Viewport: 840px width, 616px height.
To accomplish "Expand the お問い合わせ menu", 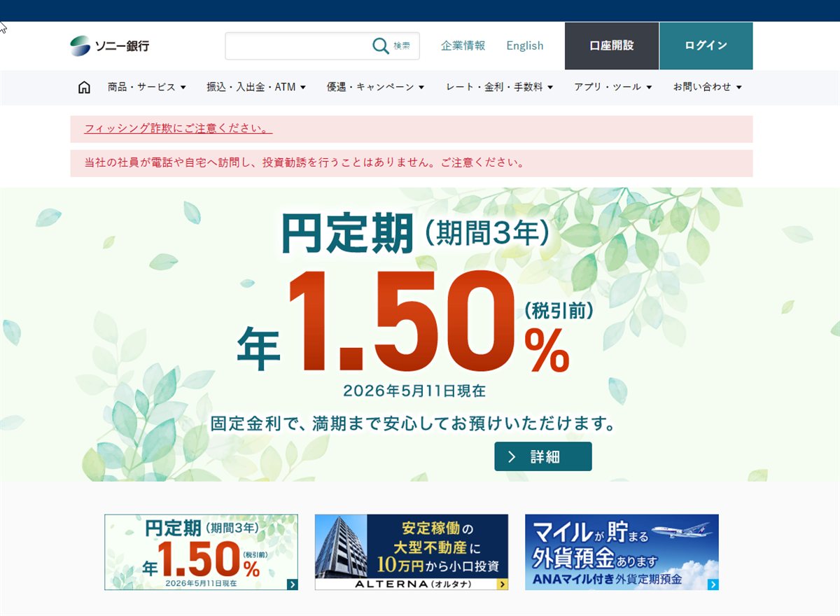I will 707,87.
